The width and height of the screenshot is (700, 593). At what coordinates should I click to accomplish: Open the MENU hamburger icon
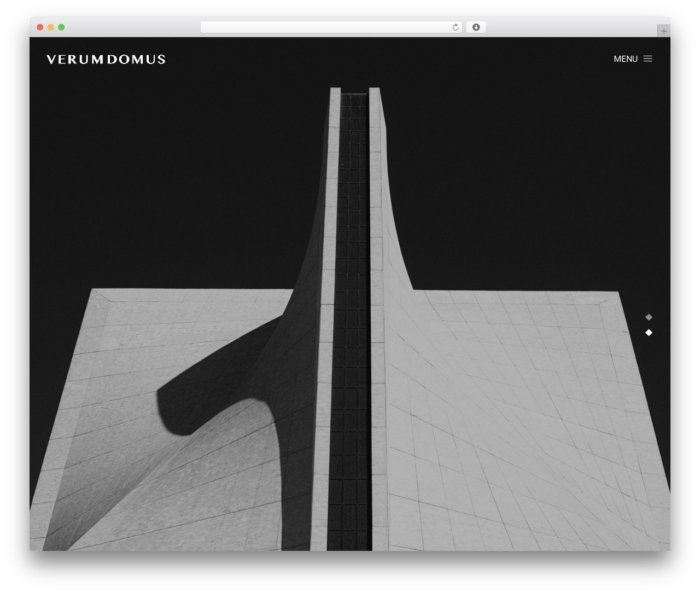tap(648, 59)
